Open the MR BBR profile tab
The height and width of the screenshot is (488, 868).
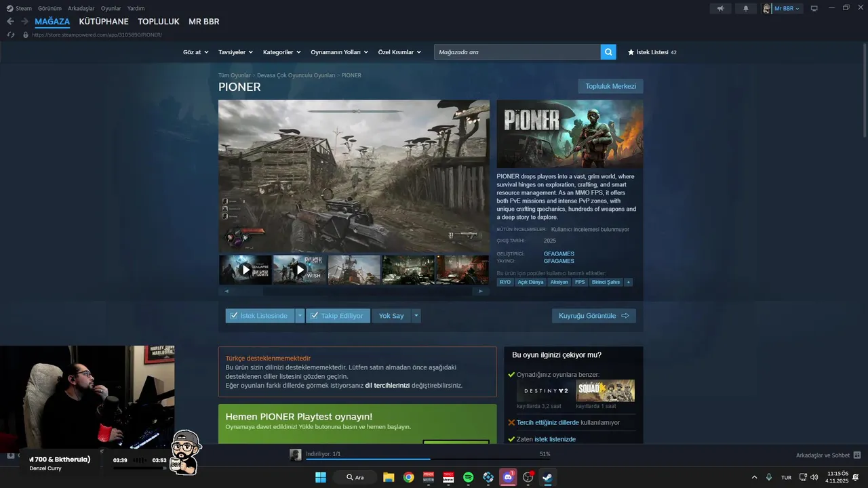coord(204,22)
